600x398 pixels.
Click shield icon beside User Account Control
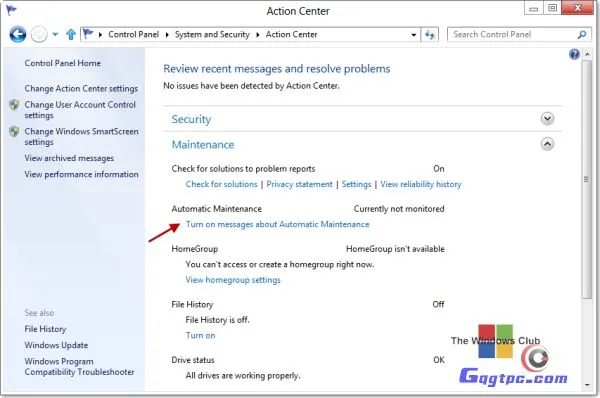click(14, 104)
